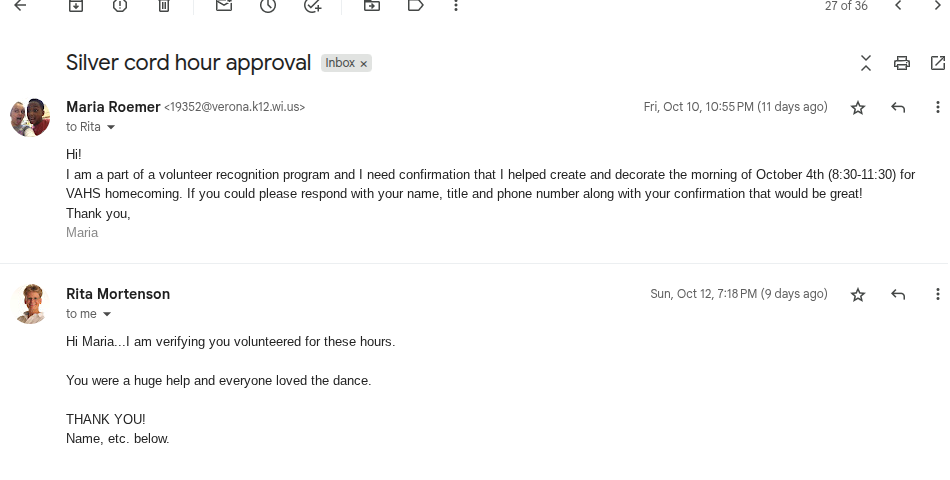
Task: Remove the Inbox label from conversation
Action: (x=364, y=63)
